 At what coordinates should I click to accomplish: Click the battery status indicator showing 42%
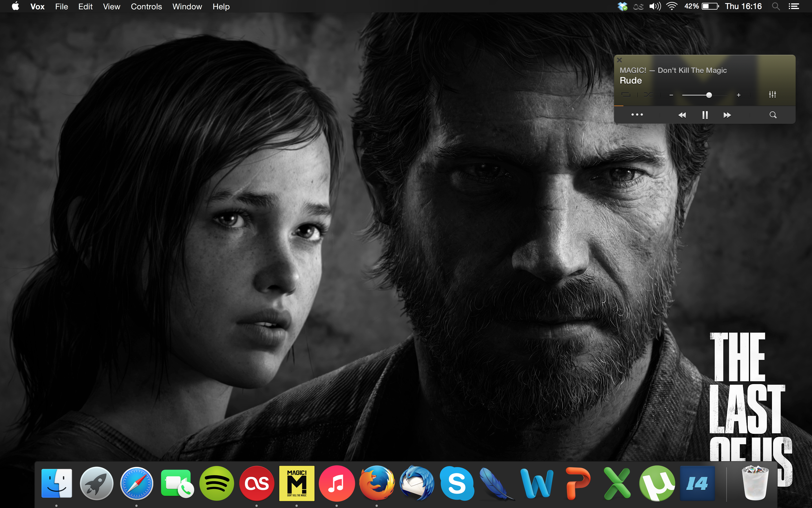(701, 6)
